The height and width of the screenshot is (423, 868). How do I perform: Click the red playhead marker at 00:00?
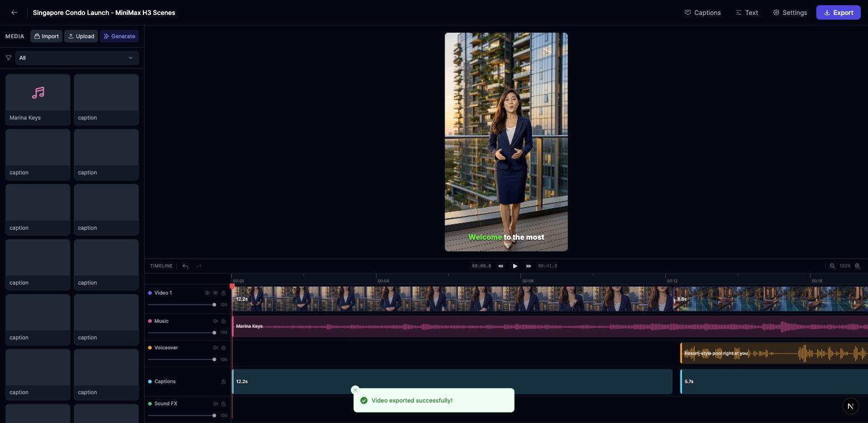click(x=232, y=286)
